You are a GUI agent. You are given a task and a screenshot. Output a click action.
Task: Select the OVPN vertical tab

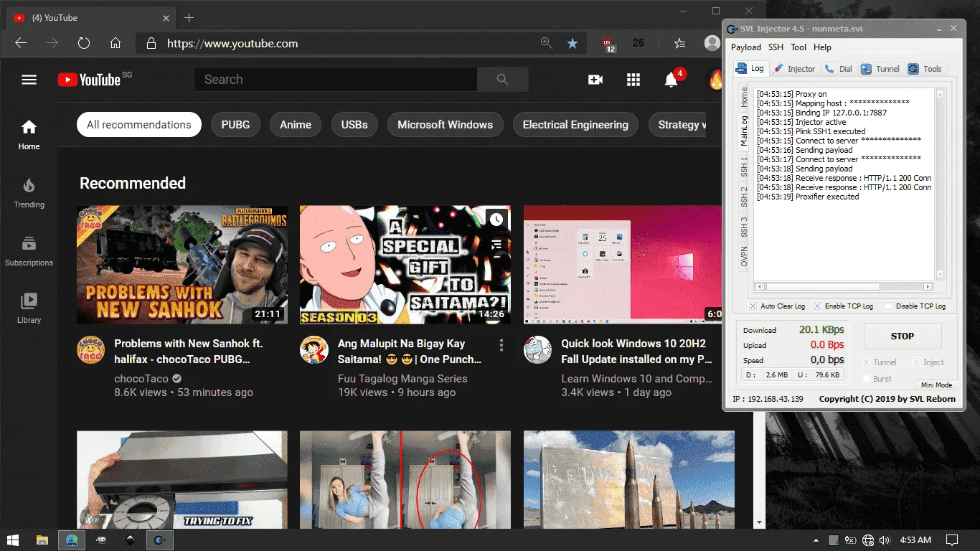[x=744, y=255]
